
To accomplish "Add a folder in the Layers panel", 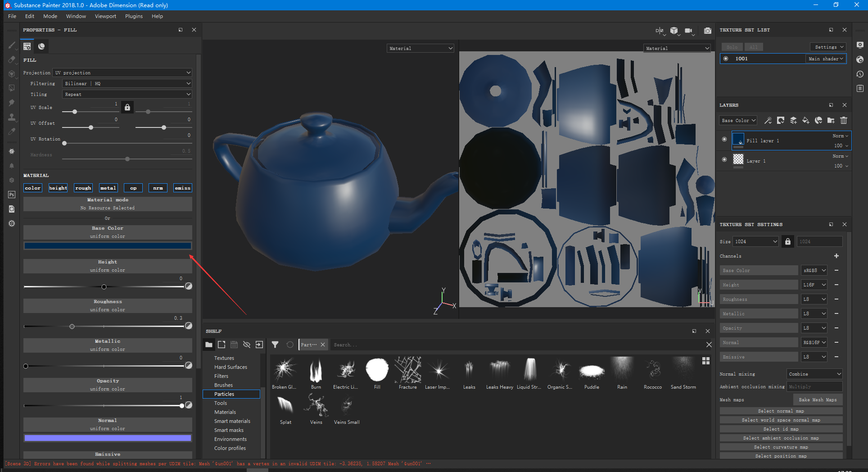I will tap(831, 120).
